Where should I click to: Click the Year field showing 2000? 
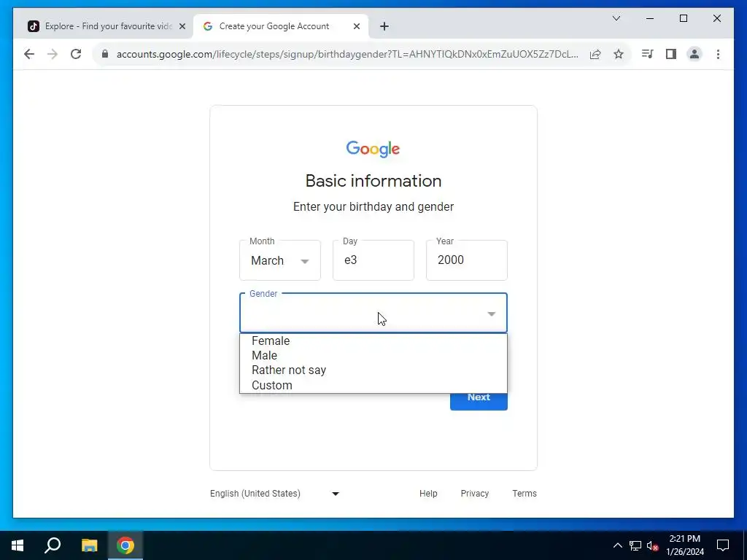(x=467, y=260)
